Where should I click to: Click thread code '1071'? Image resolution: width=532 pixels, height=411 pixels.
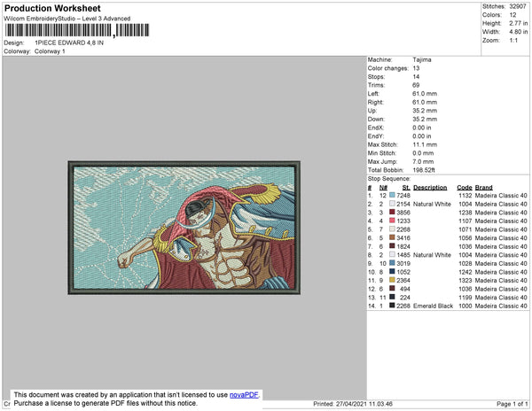coord(465,229)
